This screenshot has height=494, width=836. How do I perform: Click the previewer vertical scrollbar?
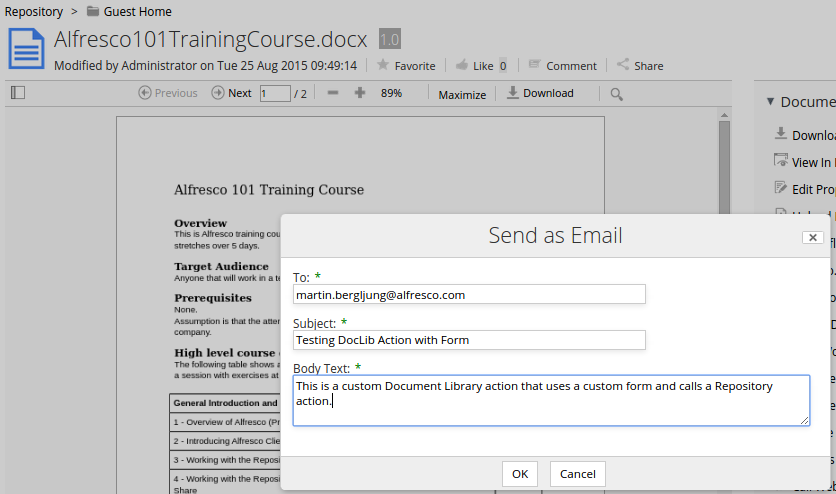tap(724, 167)
